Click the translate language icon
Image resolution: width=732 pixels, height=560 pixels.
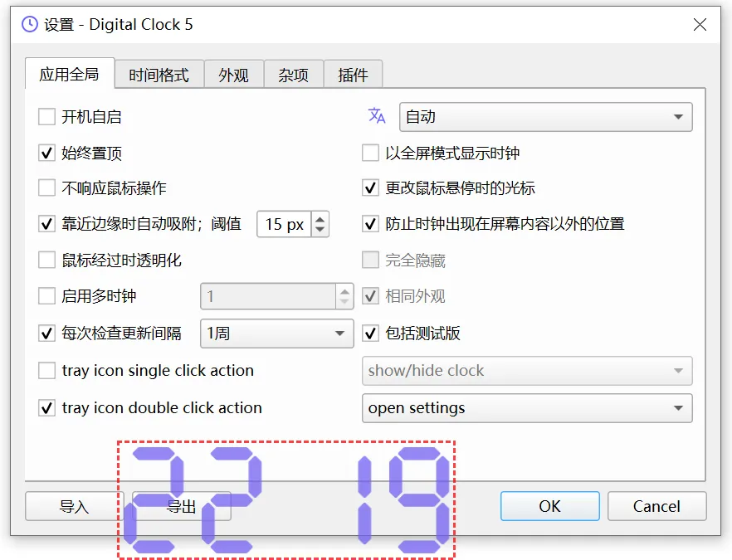pyautogui.click(x=377, y=116)
